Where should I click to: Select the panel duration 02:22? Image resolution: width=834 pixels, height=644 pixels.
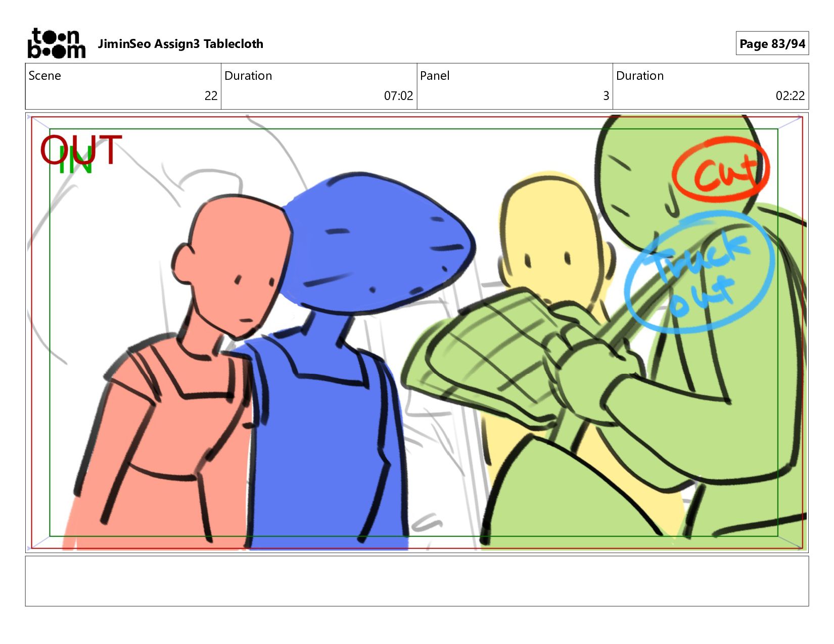coord(790,95)
